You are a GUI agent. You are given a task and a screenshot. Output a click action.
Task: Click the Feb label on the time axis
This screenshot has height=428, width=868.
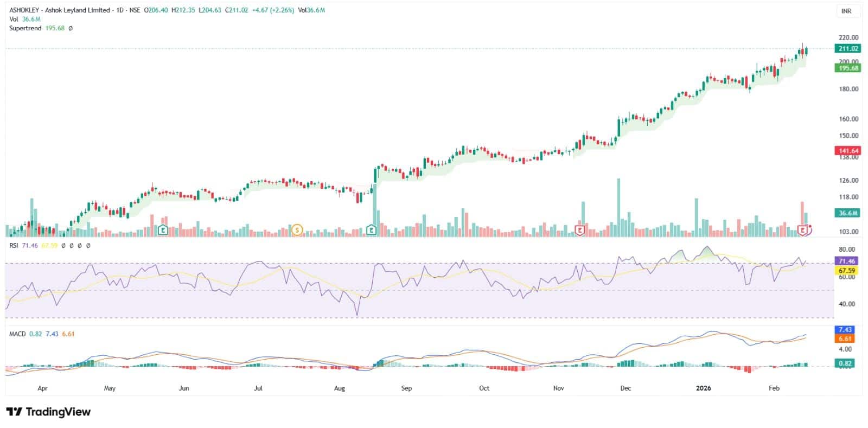774,388
